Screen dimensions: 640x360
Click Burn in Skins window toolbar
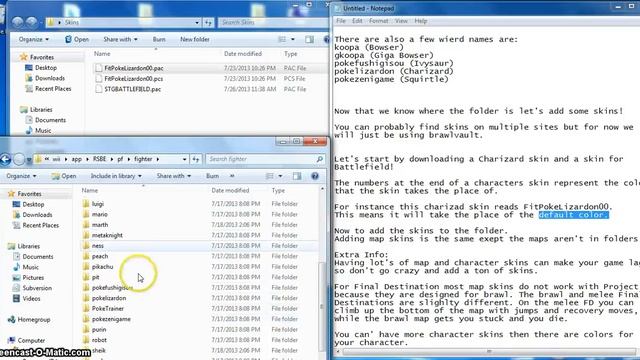[159, 39]
